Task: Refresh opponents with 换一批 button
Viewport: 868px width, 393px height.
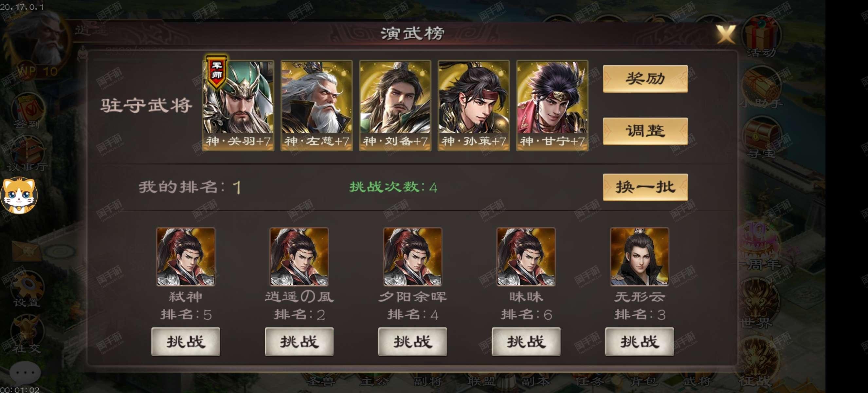Action: tap(645, 187)
